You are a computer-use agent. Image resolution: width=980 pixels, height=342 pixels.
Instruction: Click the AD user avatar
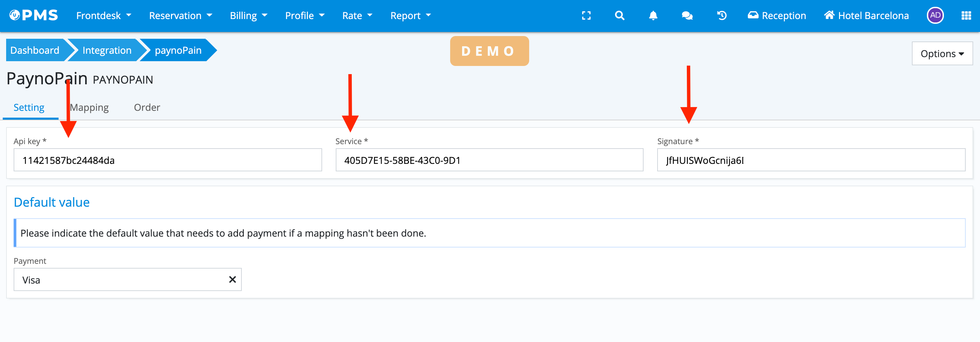[x=935, y=16]
